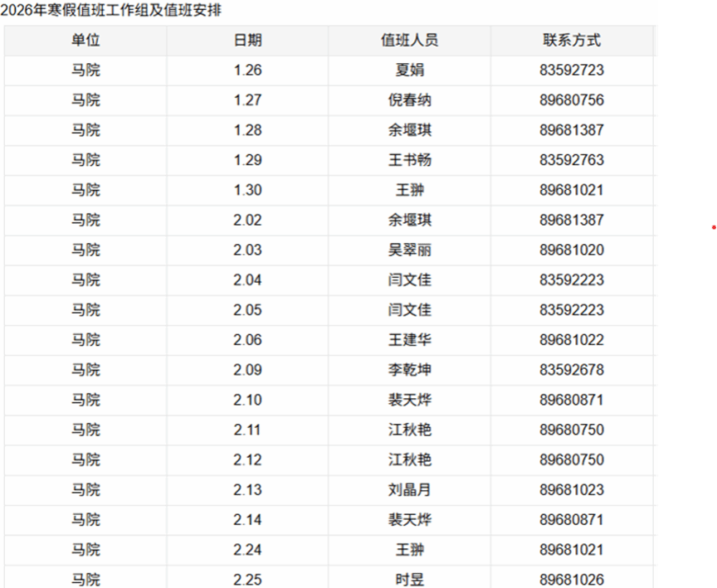
Task: Select phone number 83592763
Action: click(x=571, y=160)
